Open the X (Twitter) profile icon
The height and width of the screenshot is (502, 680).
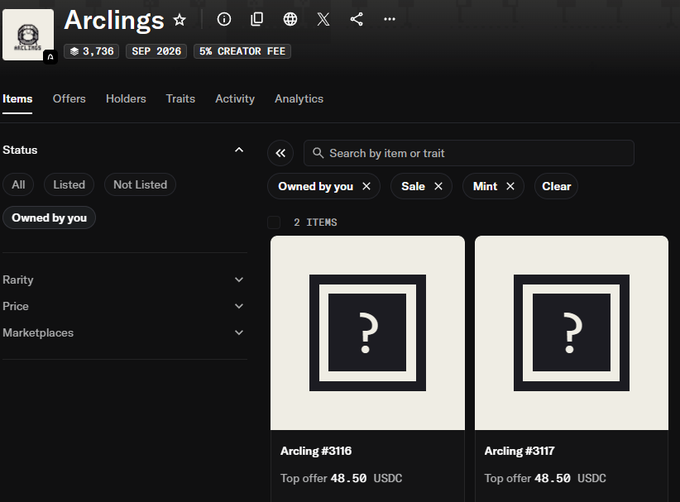(x=323, y=19)
